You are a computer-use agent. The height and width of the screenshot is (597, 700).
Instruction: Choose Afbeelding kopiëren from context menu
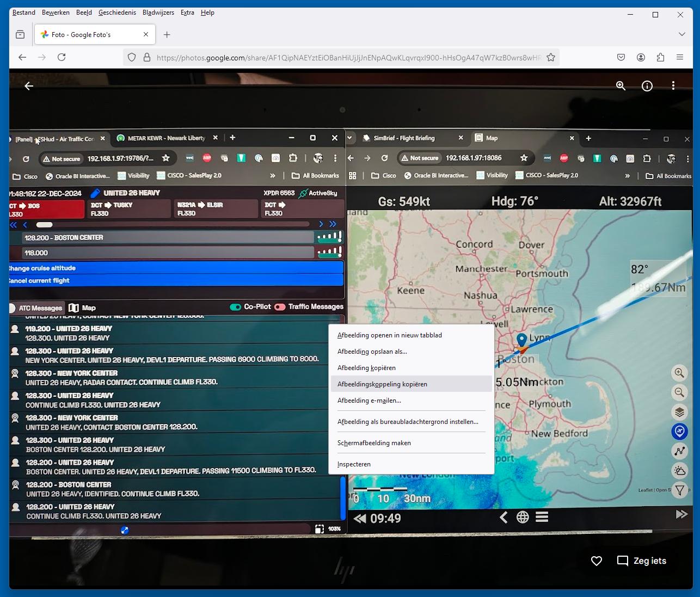tap(412, 368)
